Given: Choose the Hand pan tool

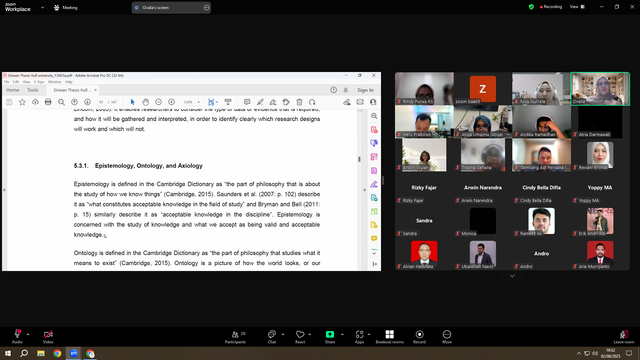Looking at the screenshot, I should pyautogui.click(x=145, y=102).
